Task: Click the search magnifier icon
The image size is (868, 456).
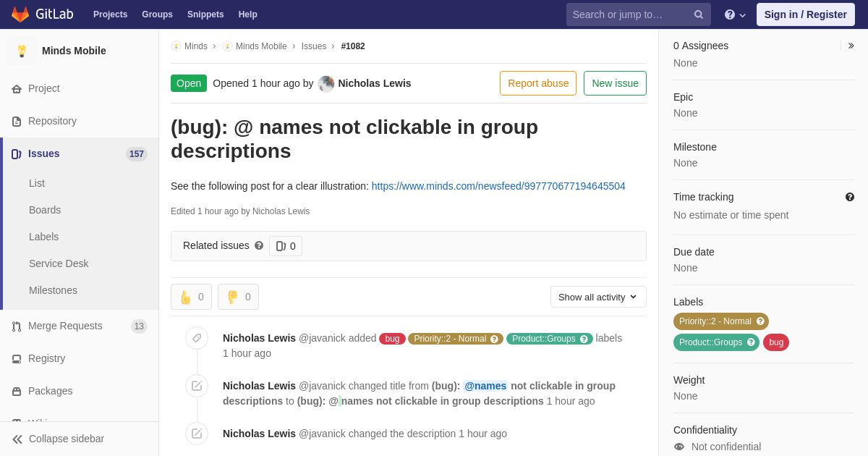Action: coord(699,14)
